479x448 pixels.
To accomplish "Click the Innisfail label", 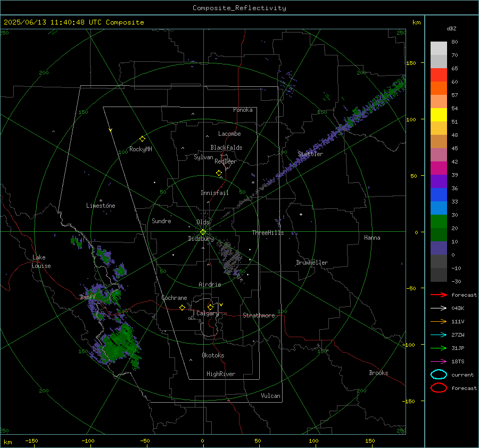I will click(x=214, y=193).
